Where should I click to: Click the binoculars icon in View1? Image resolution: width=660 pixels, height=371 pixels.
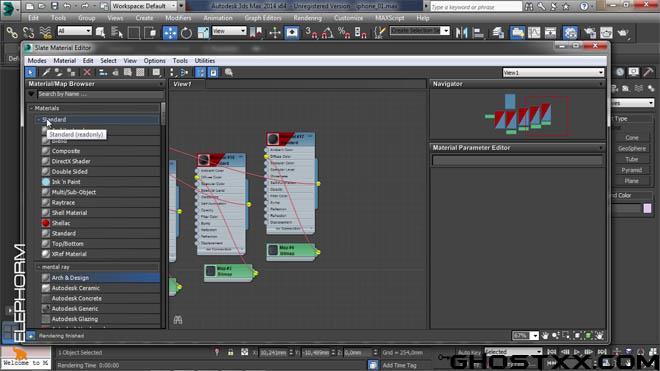178,320
